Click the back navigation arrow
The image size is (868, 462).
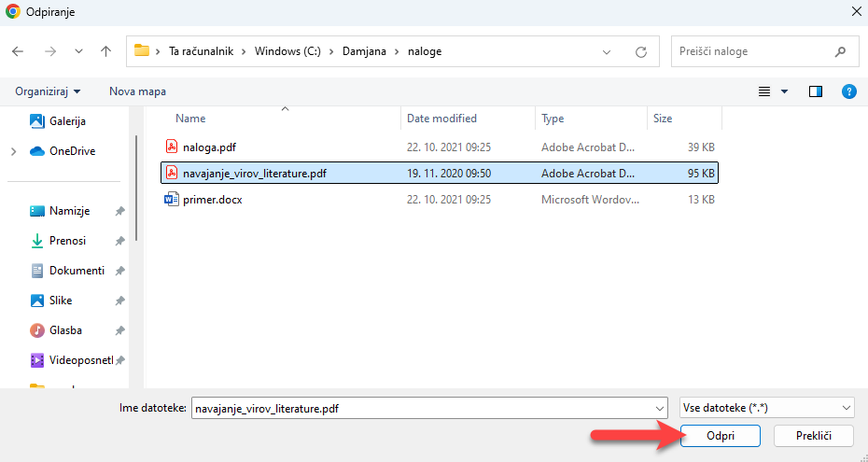pos(19,51)
